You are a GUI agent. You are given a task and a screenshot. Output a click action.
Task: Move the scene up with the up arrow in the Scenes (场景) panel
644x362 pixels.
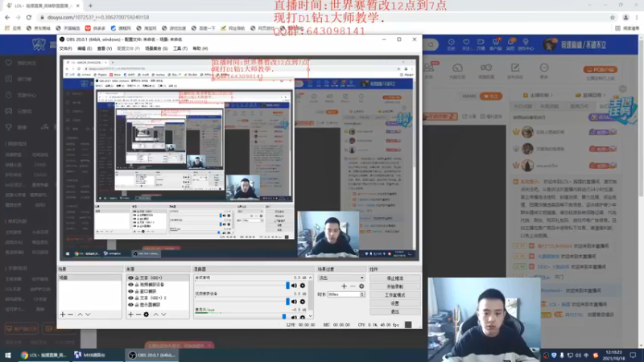(80, 315)
